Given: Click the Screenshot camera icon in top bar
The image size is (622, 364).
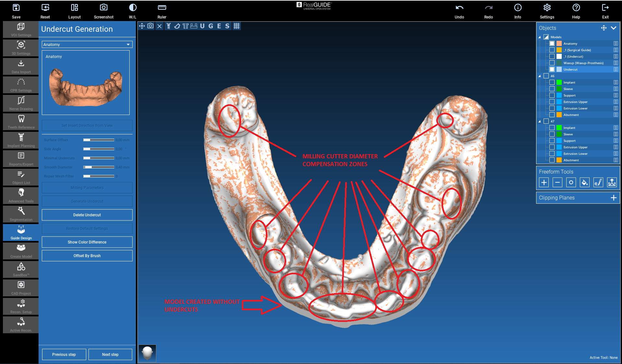Looking at the screenshot, I should 103,8.
